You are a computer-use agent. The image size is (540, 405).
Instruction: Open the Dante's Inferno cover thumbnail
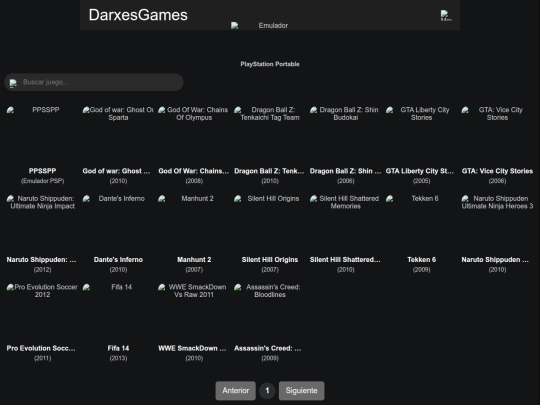point(118,224)
